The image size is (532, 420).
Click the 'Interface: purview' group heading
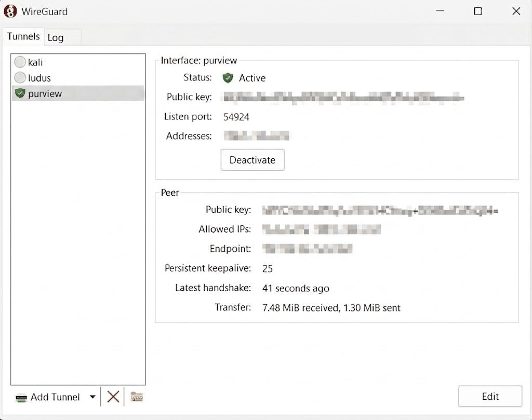[199, 60]
